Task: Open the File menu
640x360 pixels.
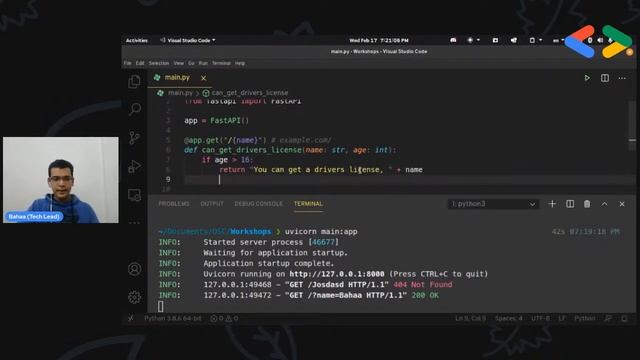Action: tap(128, 63)
